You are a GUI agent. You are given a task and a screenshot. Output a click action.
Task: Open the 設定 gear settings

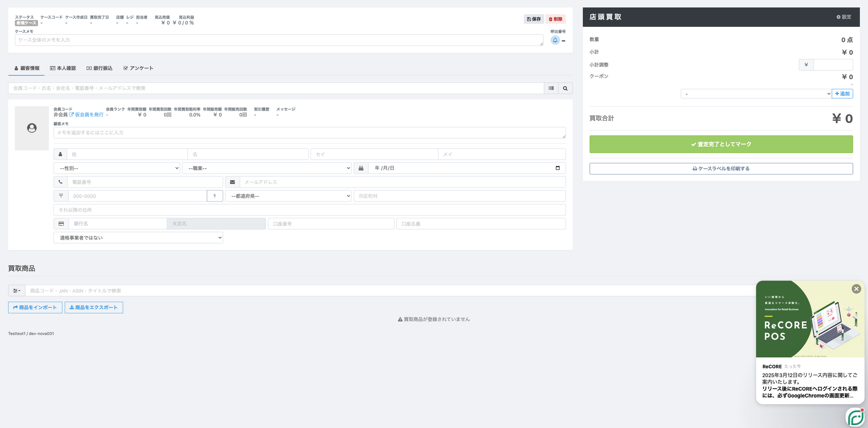(843, 17)
